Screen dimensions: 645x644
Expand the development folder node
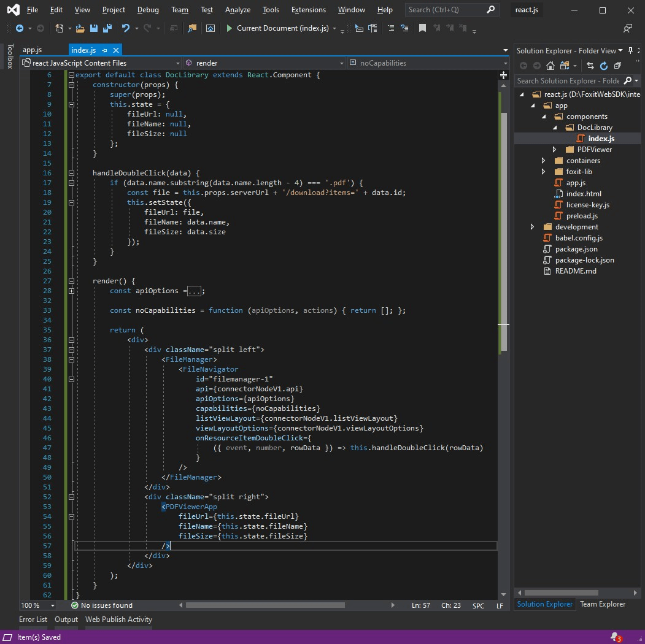coord(532,227)
